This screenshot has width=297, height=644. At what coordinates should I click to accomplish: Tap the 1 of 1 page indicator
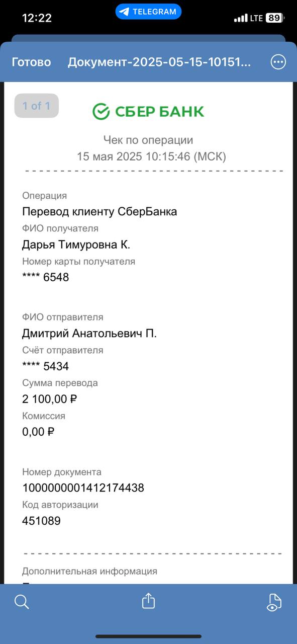pyautogui.click(x=36, y=106)
